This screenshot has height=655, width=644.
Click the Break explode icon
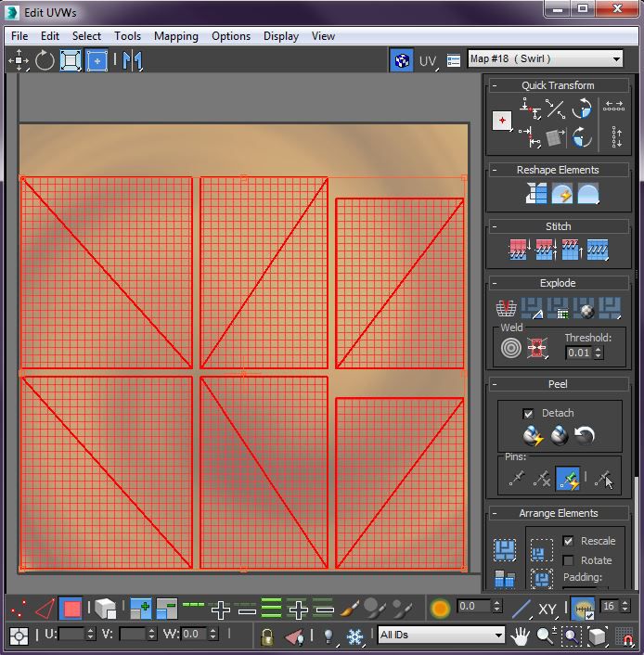tap(507, 308)
